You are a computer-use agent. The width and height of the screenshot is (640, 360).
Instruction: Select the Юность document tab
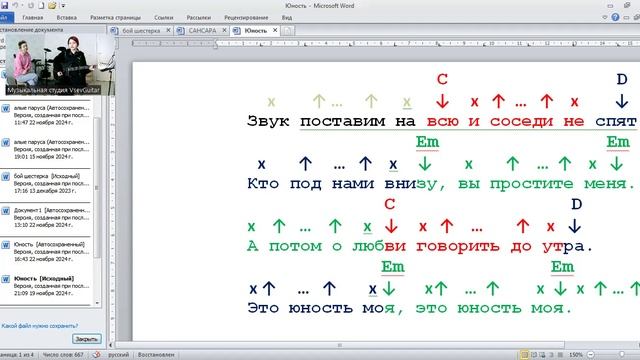(x=255, y=31)
